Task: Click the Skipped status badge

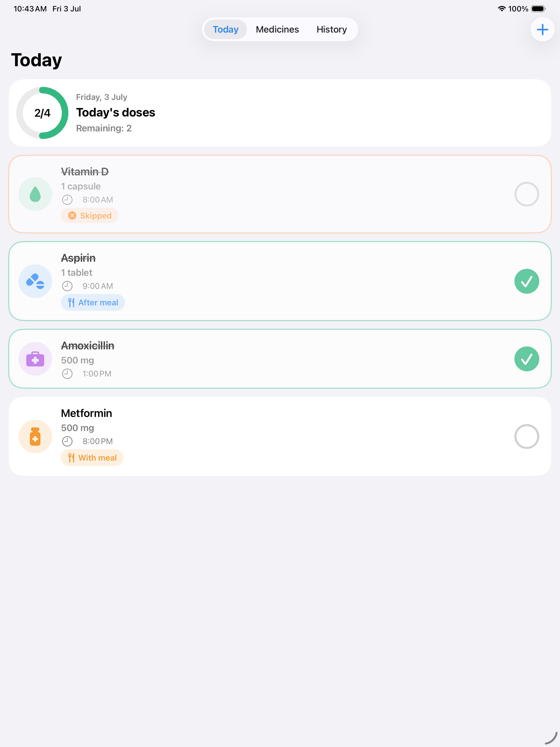Action: pos(90,216)
